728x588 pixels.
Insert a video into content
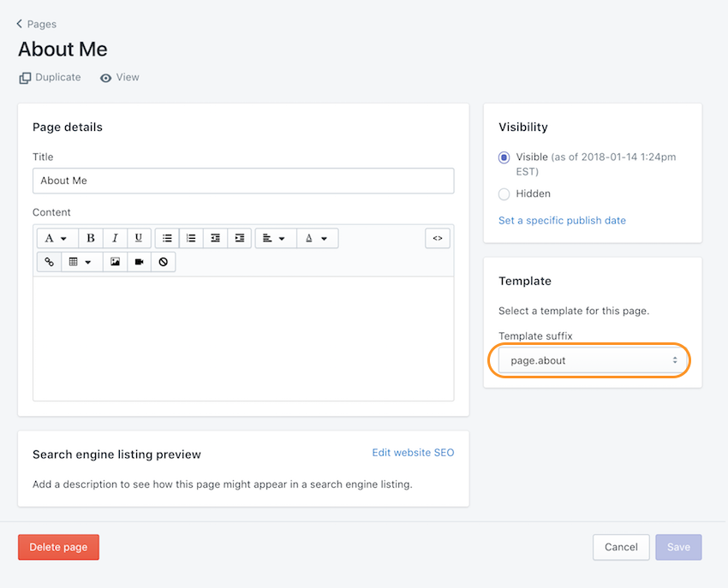[x=139, y=262]
